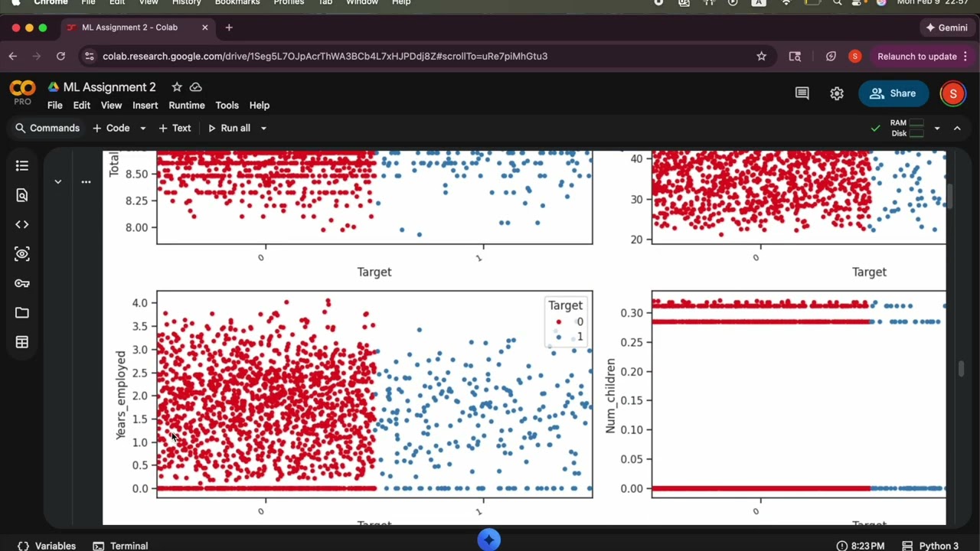Click the floating Gemini sparkle button at bottom
Screen dimensions: 980x551
(489, 540)
